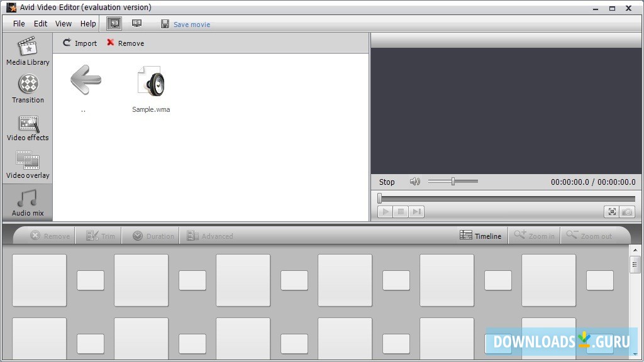Viewport: 644px width, 362px height.
Task: Switch to Timeline view
Action: pyautogui.click(x=480, y=236)
